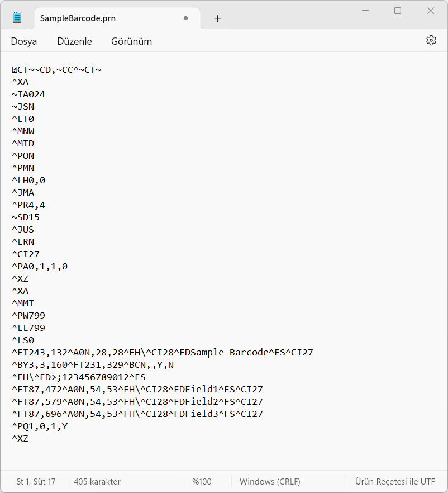Screen dimensions: 448x493
Task: Open the UTF encoding selector in status bar
Action: (395, 481)
